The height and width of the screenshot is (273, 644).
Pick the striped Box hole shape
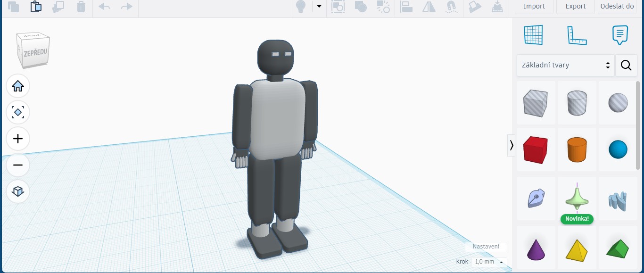coord(536,103)
